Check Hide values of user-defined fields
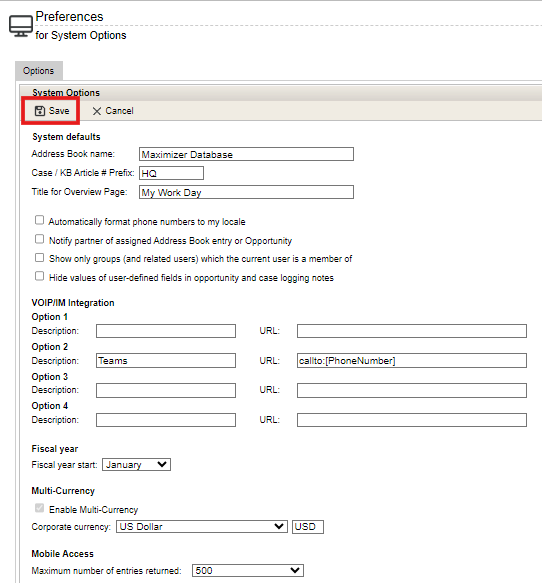 click(x=39, y=276)
